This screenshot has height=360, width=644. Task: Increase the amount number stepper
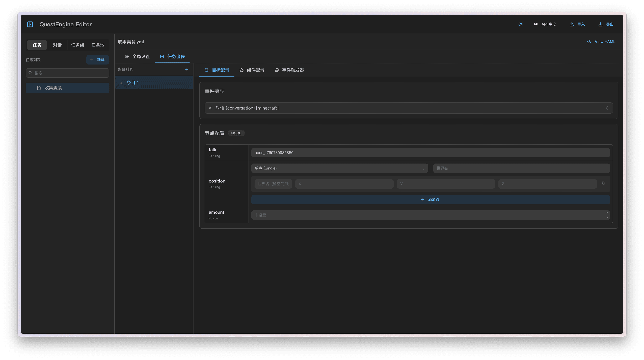click(x=607, y=213)
